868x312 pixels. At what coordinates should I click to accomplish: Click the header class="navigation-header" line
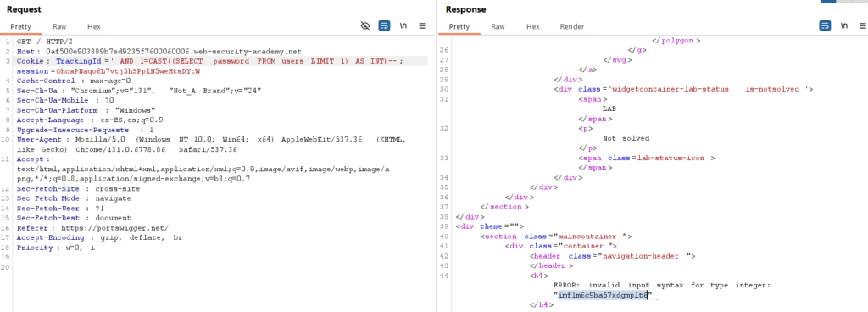pyautogui.click(x=612, y=256)
